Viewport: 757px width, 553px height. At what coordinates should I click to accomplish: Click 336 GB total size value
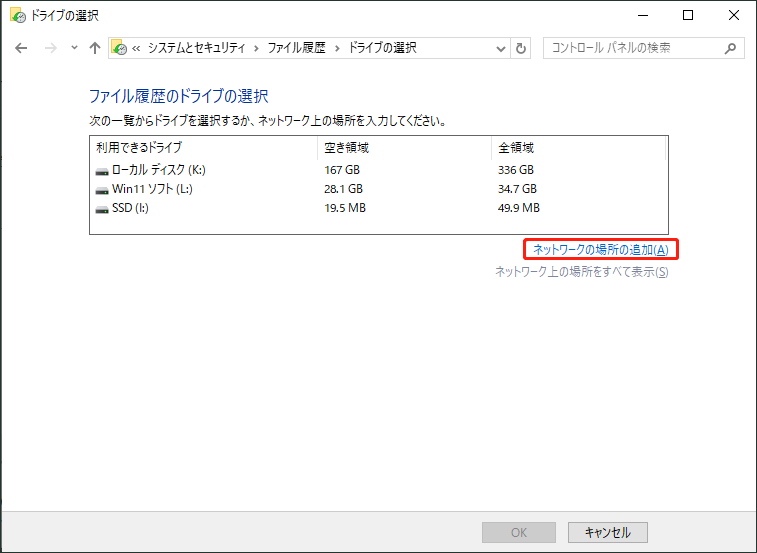coord(516,170)
